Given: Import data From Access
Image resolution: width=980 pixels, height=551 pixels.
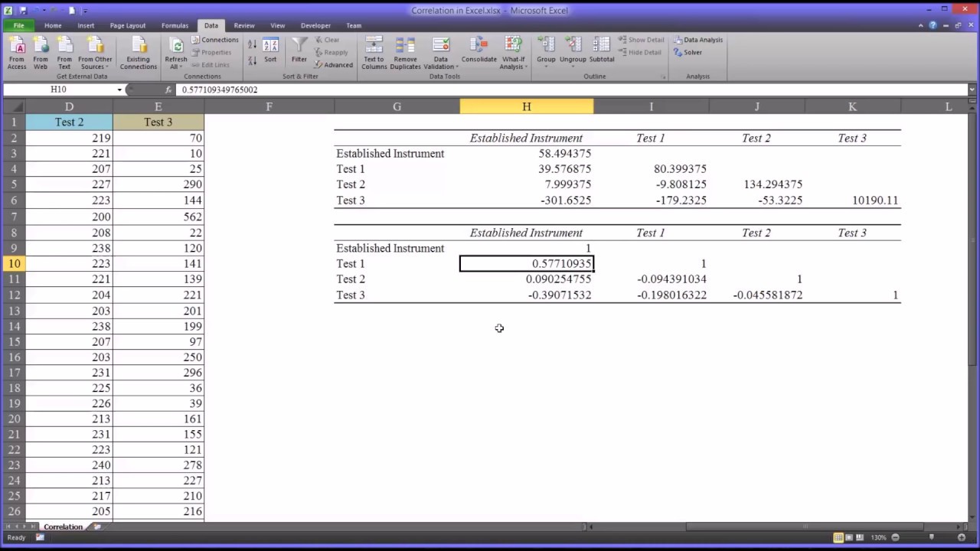Looking at the screenshot, I should pos(17,53).
